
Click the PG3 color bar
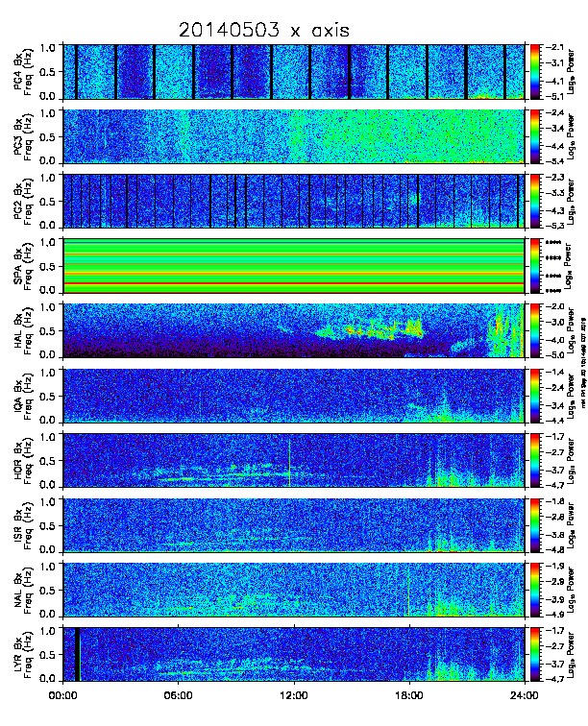pos(535,136)
